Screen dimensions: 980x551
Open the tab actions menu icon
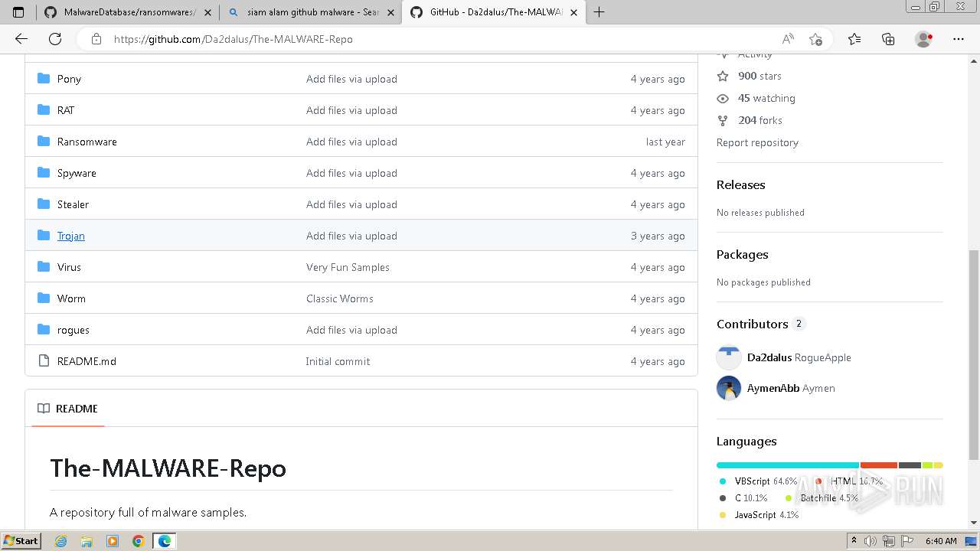[18, 12]
